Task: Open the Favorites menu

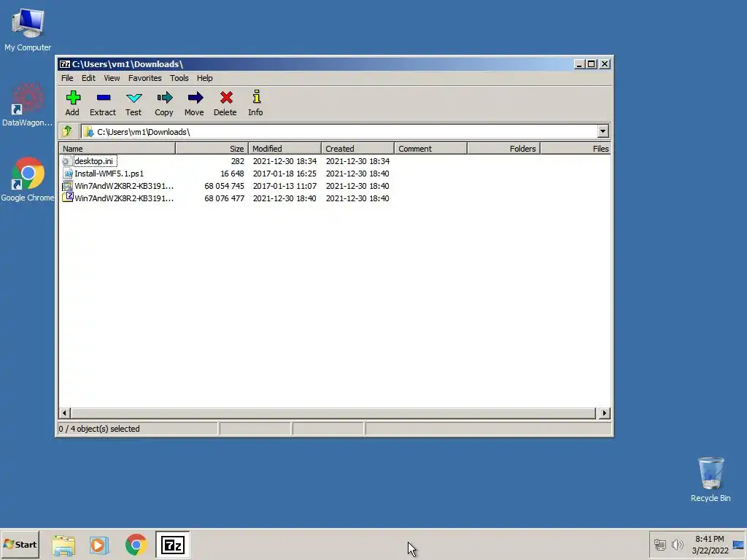Action: 145,78
